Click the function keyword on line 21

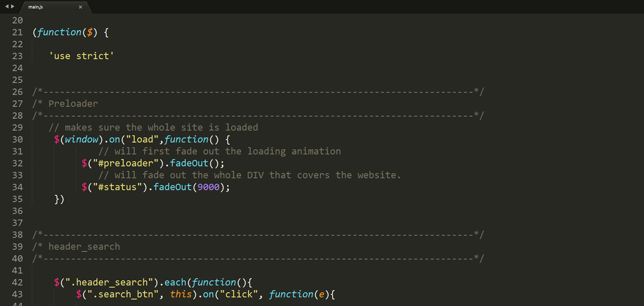click(60, 32)
